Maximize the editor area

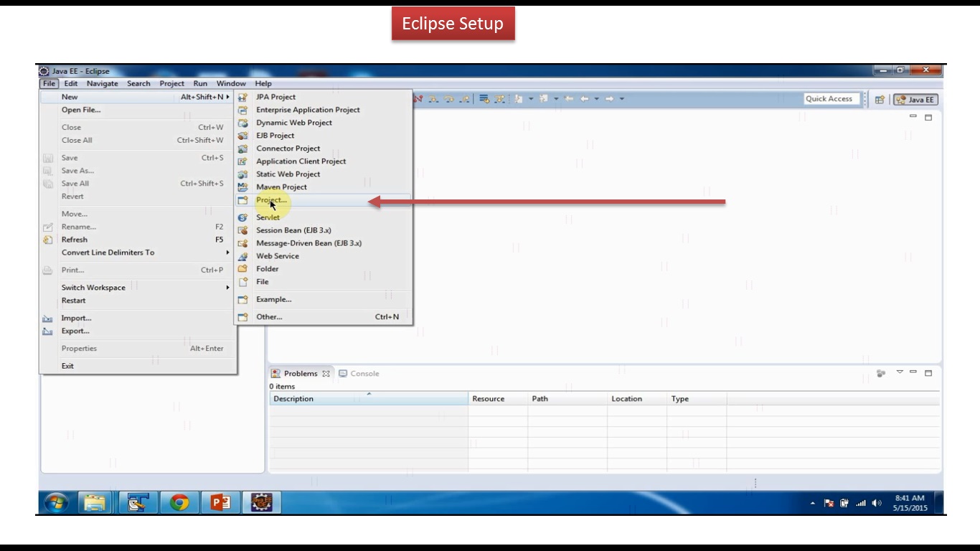point(928,117)
